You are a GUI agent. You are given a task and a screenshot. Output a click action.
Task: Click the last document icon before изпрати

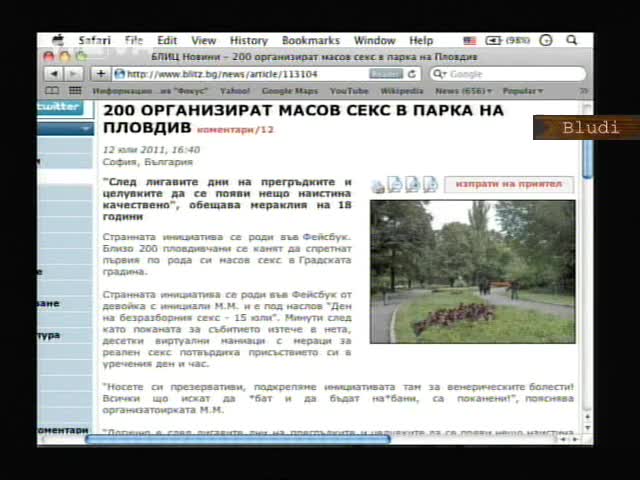430,184
